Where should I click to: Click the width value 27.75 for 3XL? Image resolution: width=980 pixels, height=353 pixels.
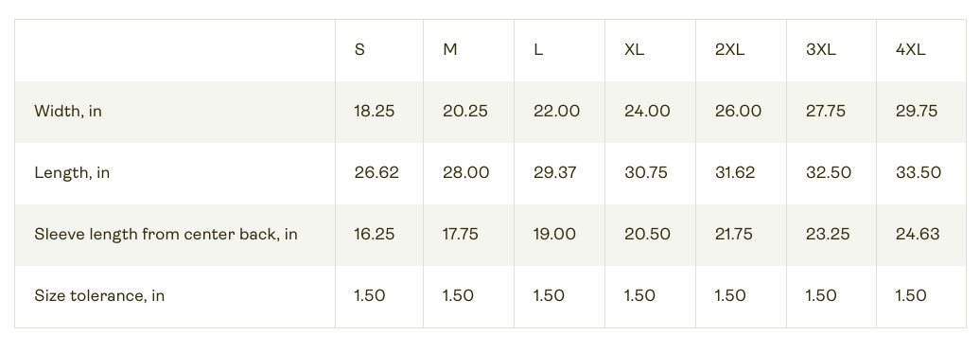825,112
